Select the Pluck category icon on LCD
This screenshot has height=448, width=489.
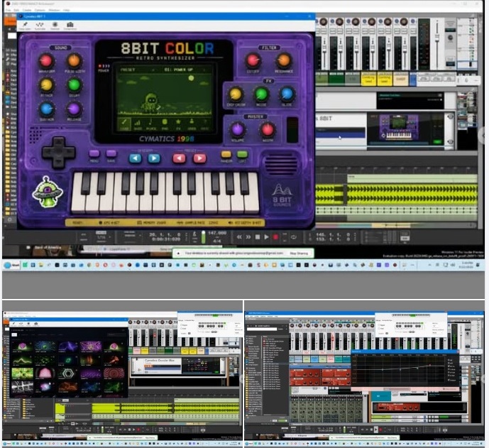coord(151,124)
